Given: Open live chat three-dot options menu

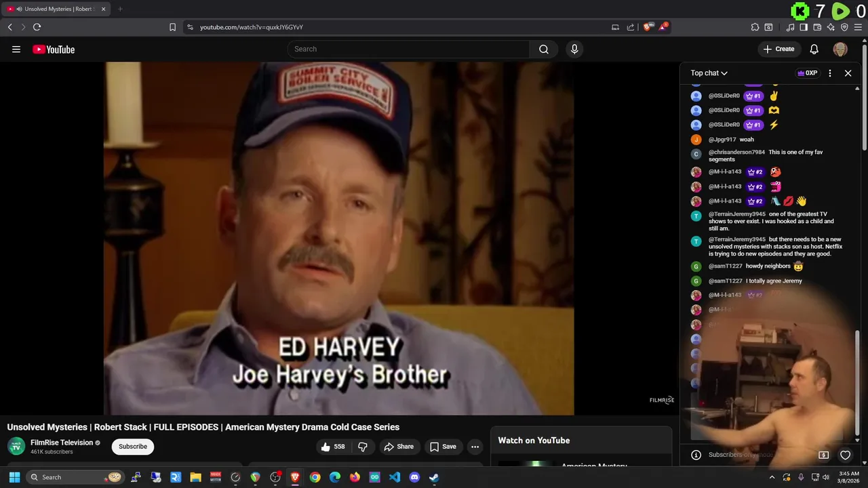Looking at the screenshot, I should coord(830,73).
